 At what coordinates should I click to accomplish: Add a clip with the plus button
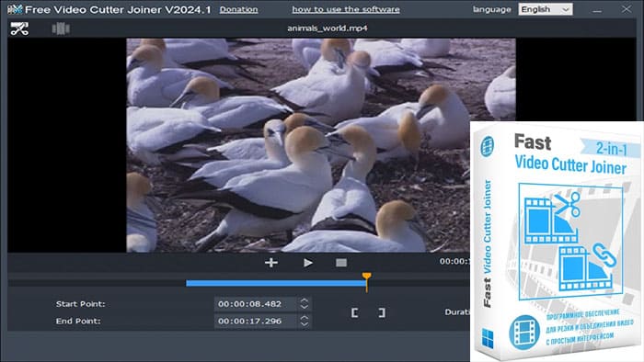(271, 263)
